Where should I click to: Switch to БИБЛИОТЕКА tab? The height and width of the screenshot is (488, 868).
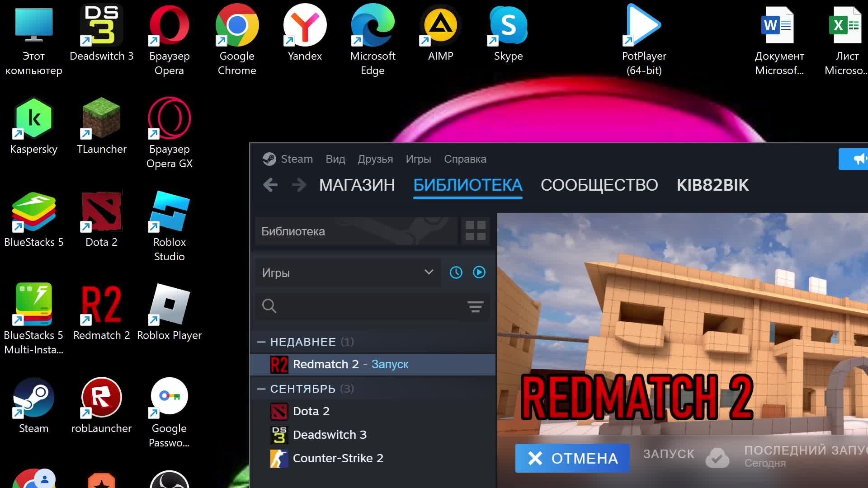[x=468, y=185]
